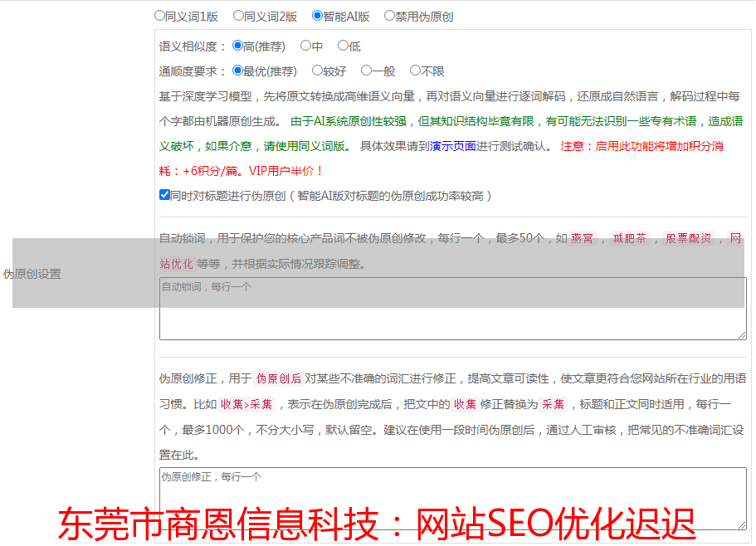
Task: Choose the 同义词2版 radio option
Action: pos(238,16)
